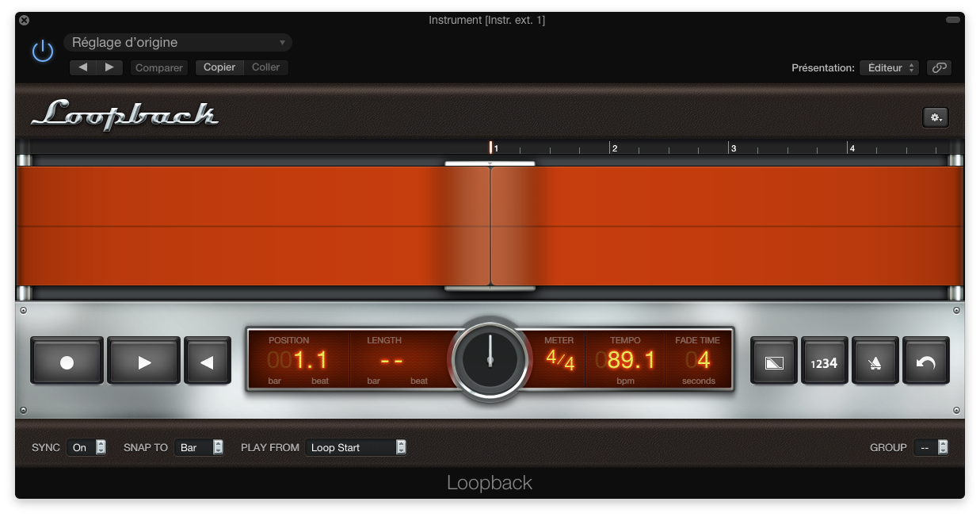Open the SNAP TO Bar popup
Screen dimensions: 980x517
coord(199,447)
